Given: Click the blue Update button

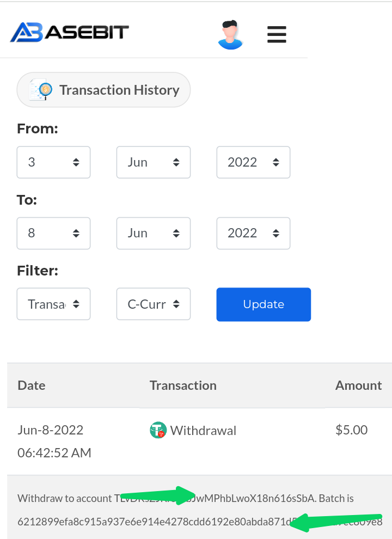Looking at the screenshot, I should pyautogui.click(x=264, y=304).
